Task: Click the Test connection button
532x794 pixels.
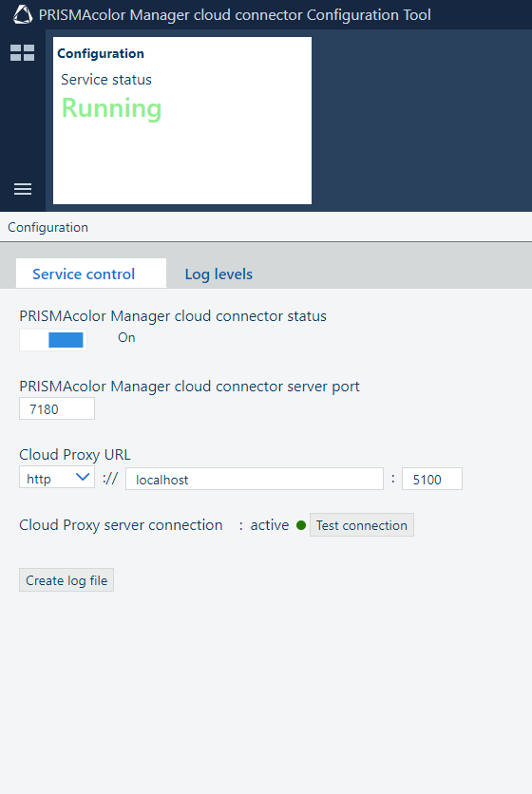Action: pos(362,525)
